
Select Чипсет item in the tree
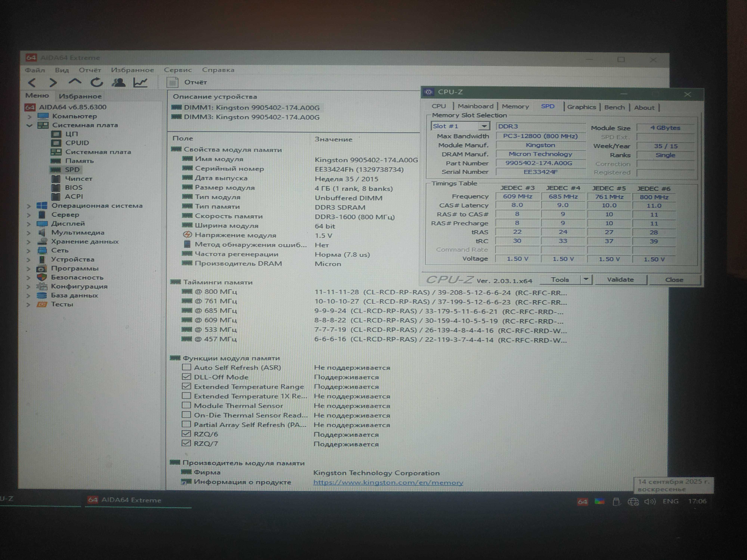78,179
